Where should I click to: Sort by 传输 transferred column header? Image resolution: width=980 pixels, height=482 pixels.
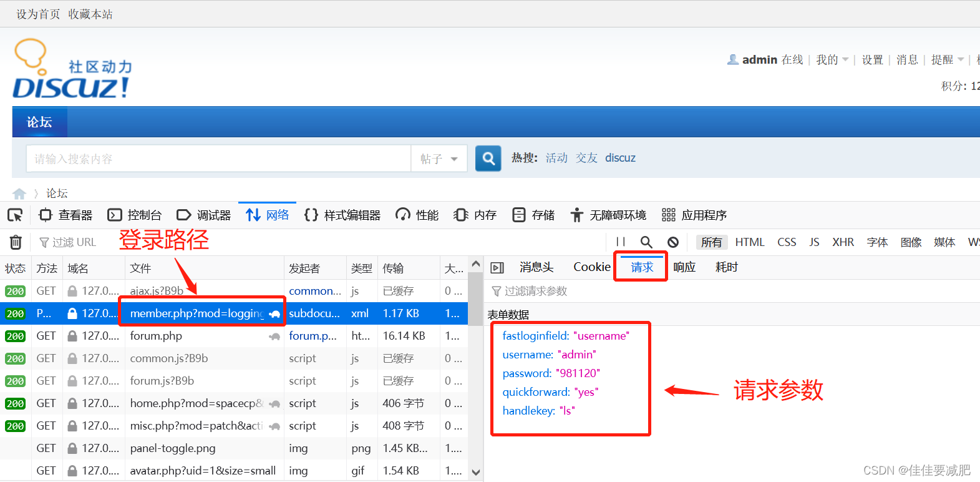[x=409, y=268]
